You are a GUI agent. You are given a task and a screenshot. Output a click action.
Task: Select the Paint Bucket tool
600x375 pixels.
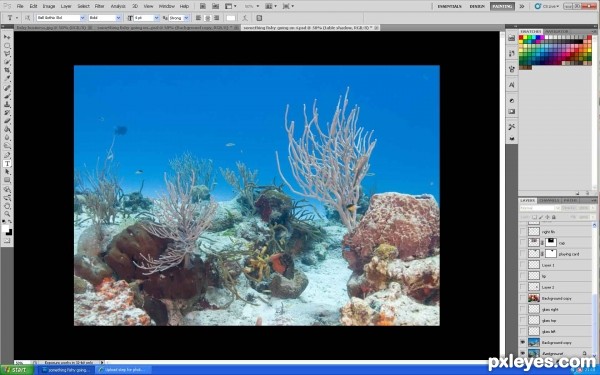[7, 130]
